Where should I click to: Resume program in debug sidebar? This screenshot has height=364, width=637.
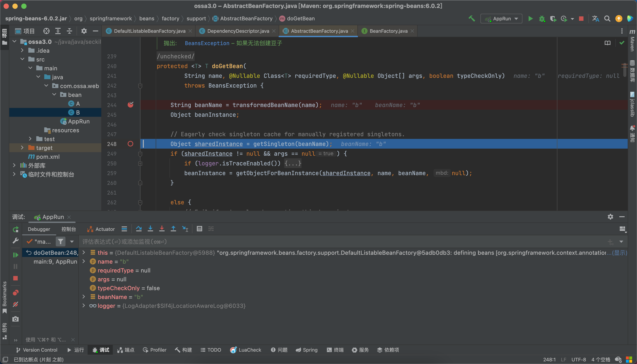(x=15, y=255)
